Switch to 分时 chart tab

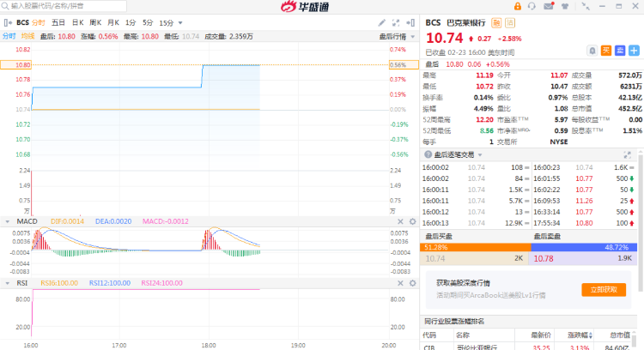point(38,22)
